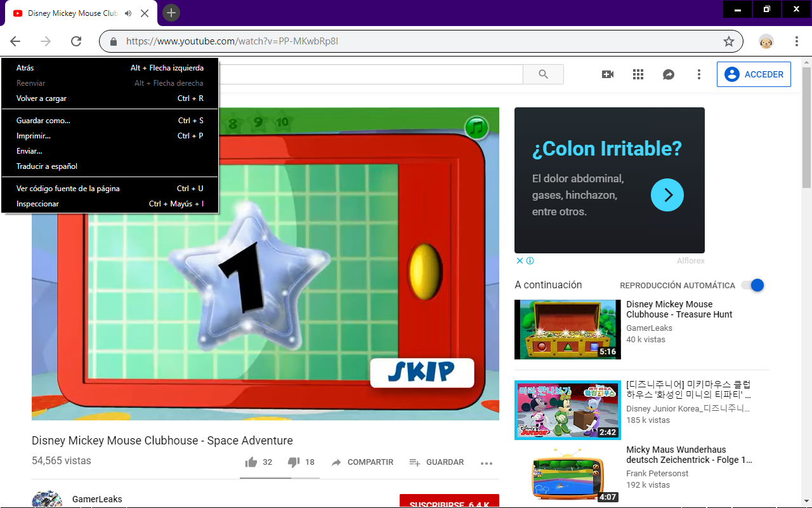Open the GamerLeaks channel name link
The height and width of the screenshot is (508, 812).
pyautogui.click(x=97, y=499)
